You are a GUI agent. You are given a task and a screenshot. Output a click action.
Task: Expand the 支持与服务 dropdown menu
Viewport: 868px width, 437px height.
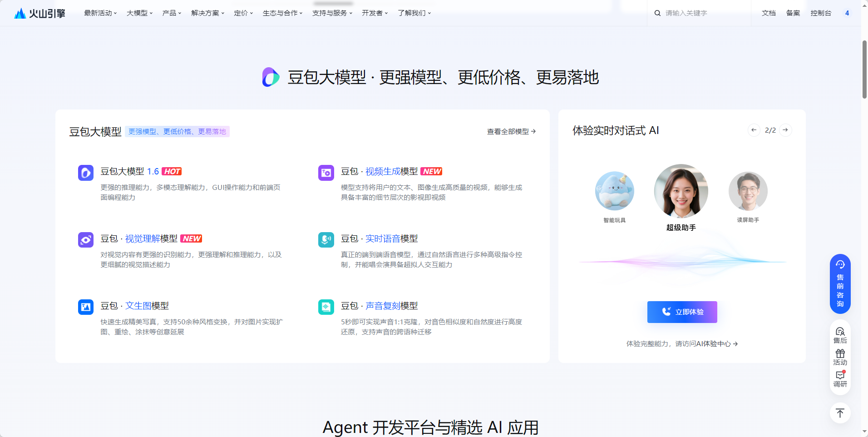point(332,13)
